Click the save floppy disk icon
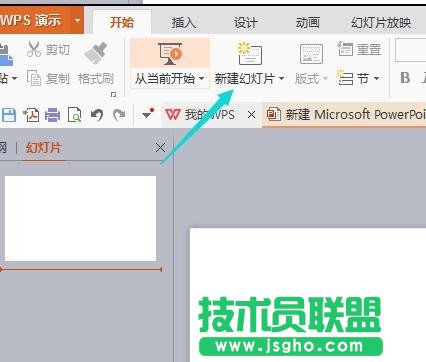This screenshot has height=362, width=426. [x=9, y=115]
